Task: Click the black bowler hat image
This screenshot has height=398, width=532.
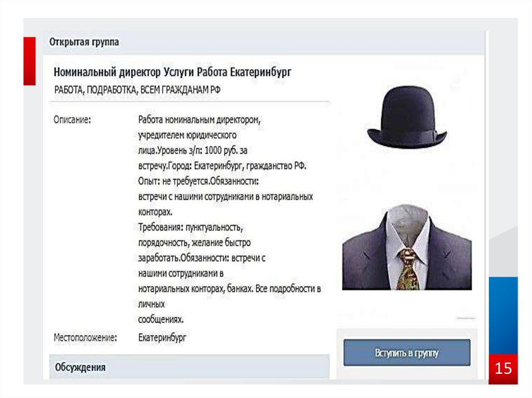Action: [x=407, y=117]
